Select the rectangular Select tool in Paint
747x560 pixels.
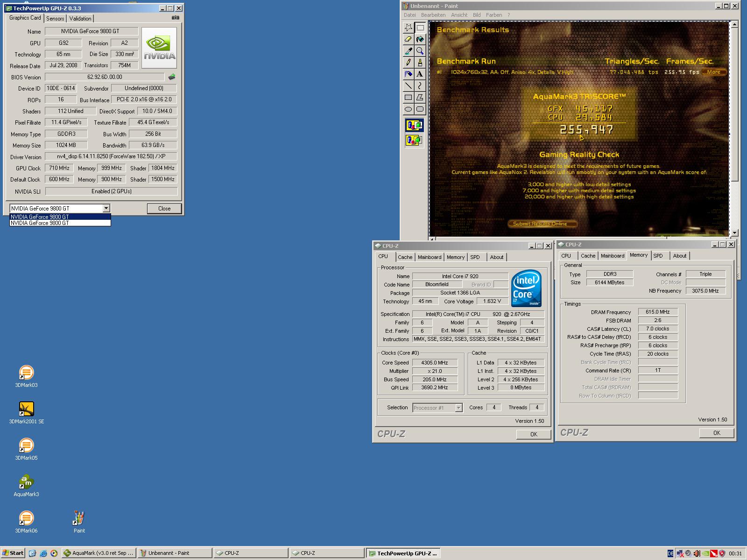click(x=420, y=28)
